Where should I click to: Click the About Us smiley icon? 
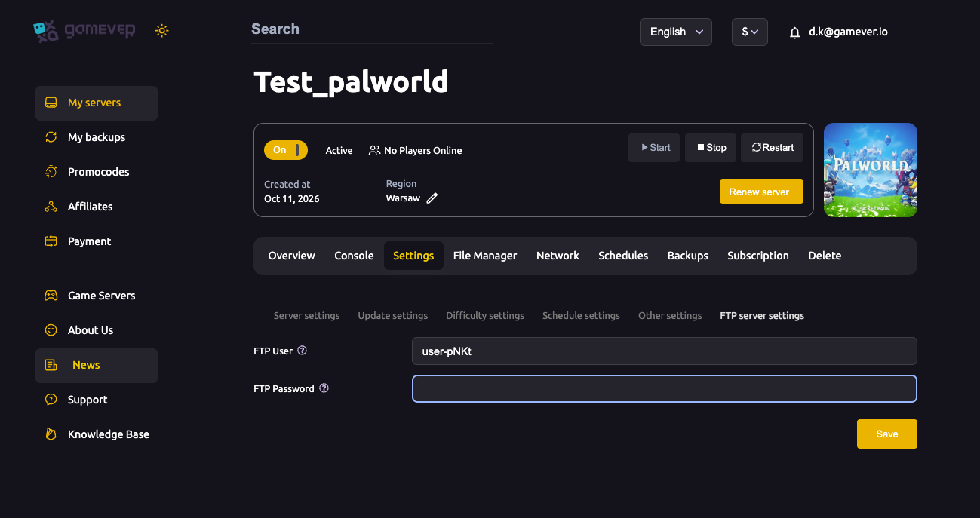click(51, 330)
